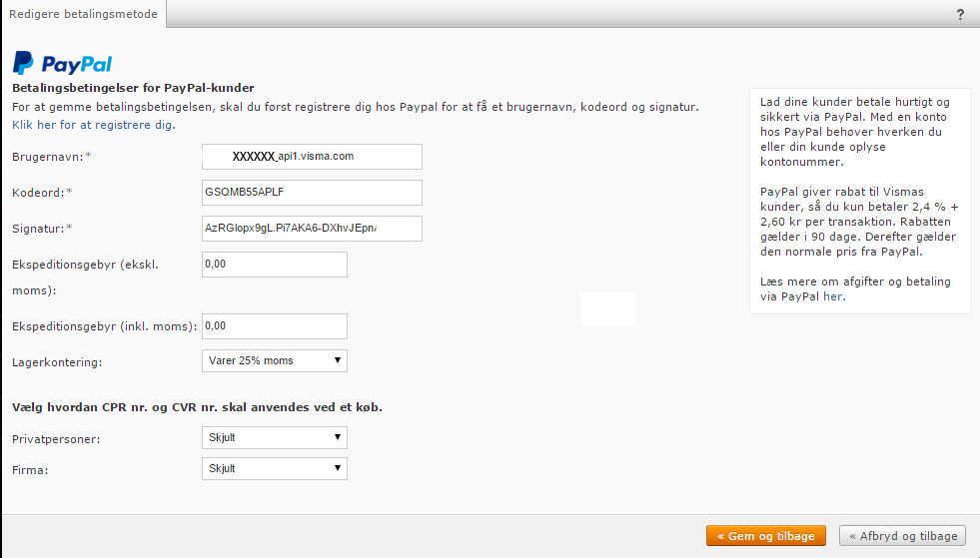Open the Lagerkontering dropdown

(x=275, y=360)
